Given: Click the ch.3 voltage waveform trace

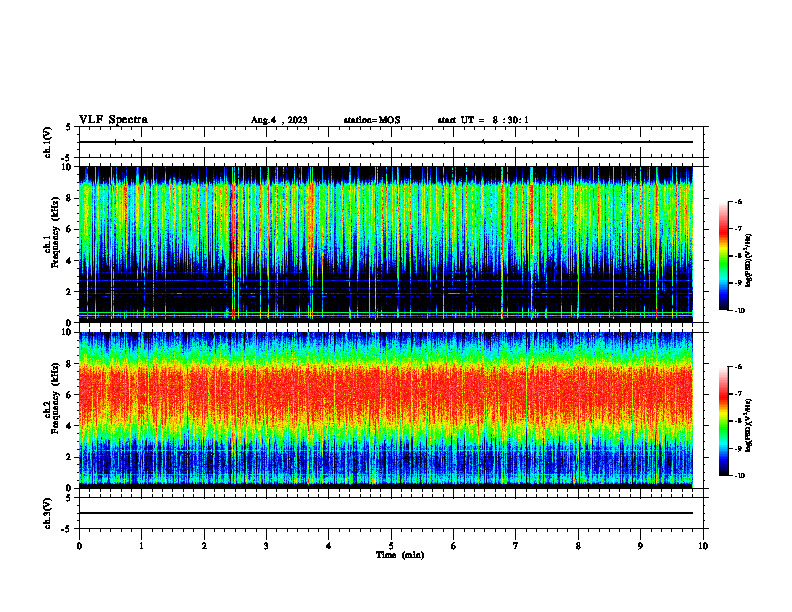Looking at the screenshot, I should tap(386, 513).
